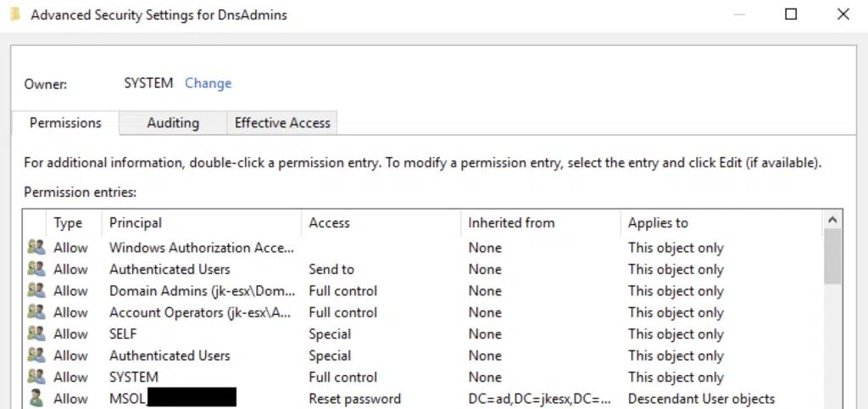Click the Applies to column header

[658, 223]
